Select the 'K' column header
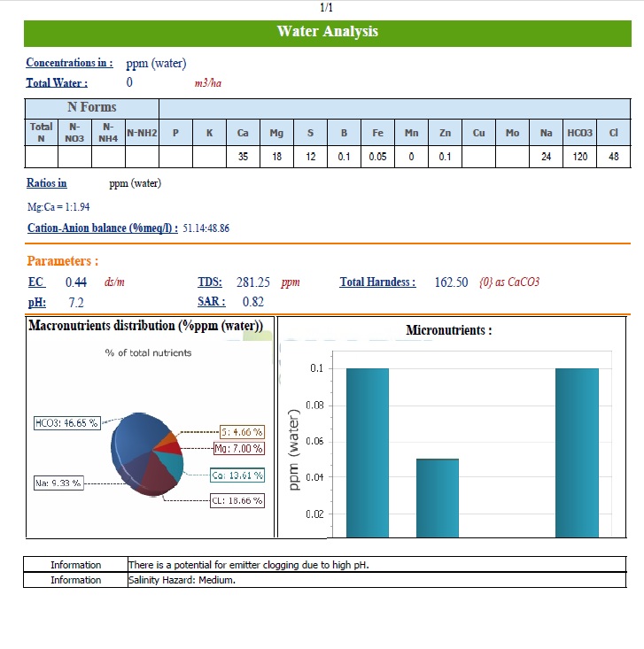This screenshot has width=644, height=649. [210, 133]
